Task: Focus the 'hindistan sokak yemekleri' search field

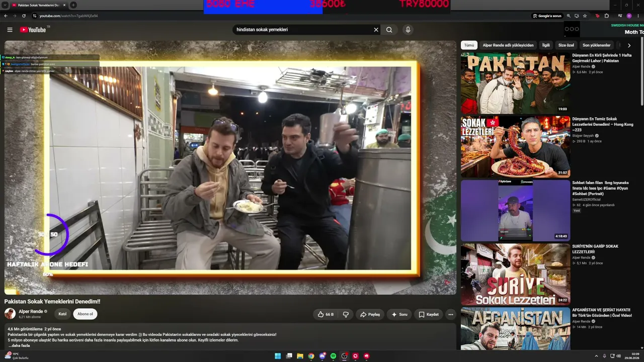Action: coord(304,30)
